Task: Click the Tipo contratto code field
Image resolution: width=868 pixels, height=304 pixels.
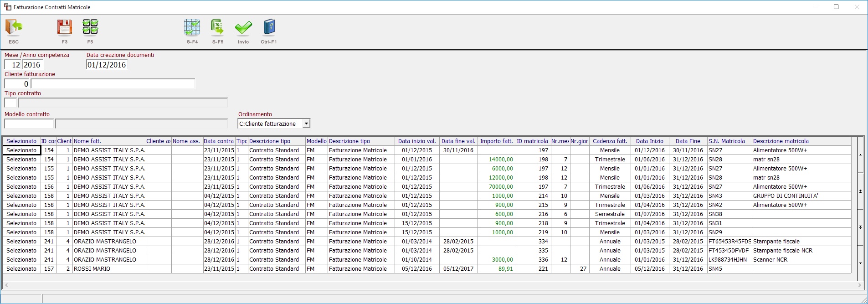Action: pos(10,103)
